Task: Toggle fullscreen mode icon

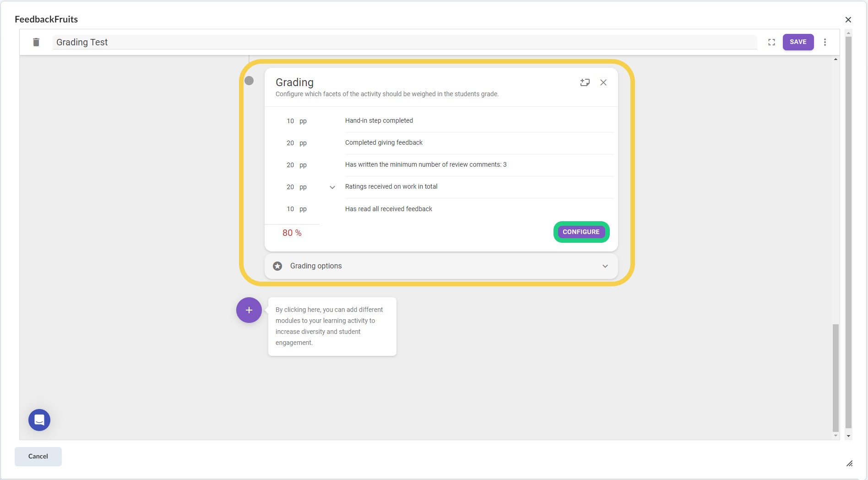Action: point(771,42)
